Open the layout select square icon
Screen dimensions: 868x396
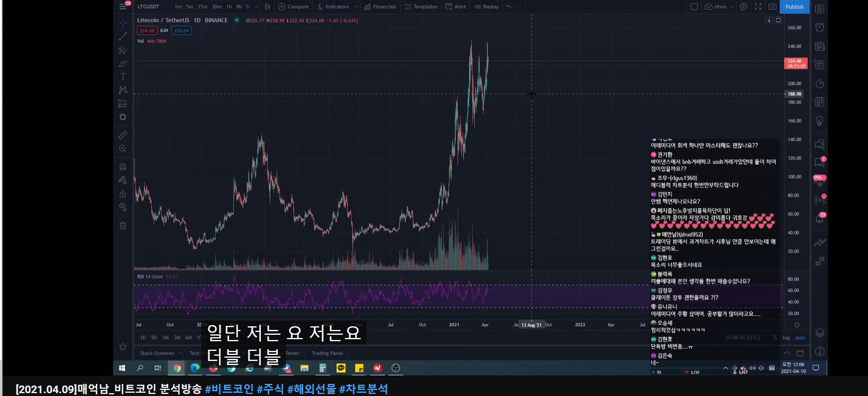[x=694, y=6]
